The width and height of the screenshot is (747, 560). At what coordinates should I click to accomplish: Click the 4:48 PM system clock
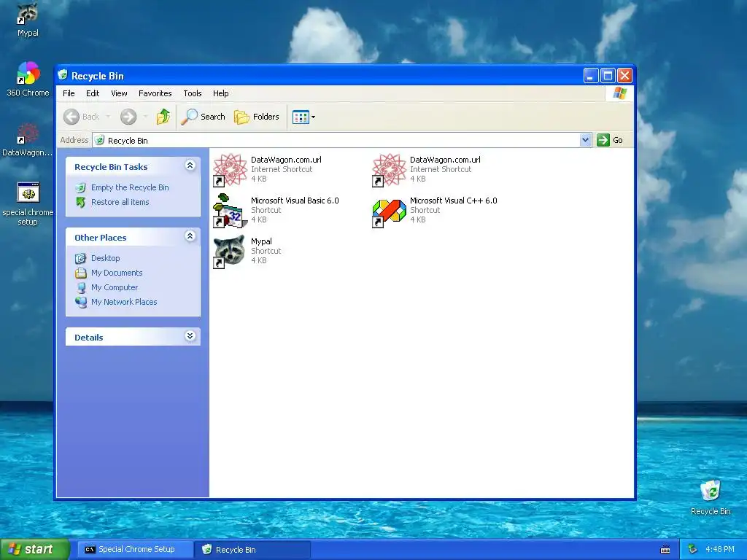tap(719, 549)
